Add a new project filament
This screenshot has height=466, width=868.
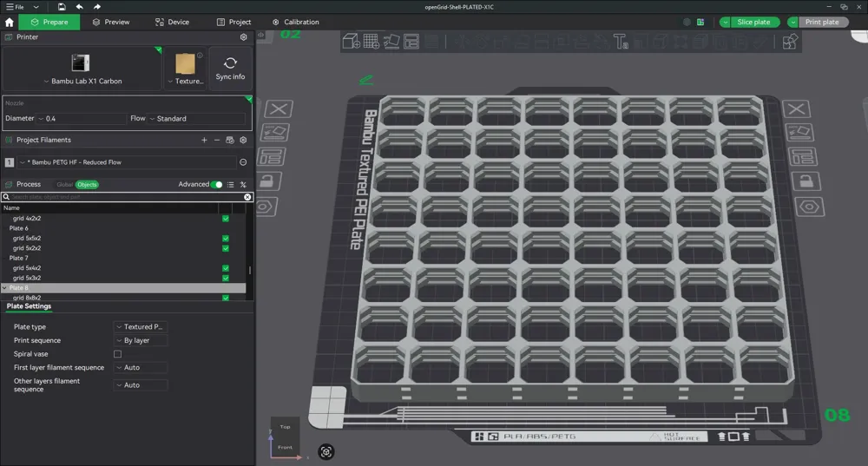point(204,140)
